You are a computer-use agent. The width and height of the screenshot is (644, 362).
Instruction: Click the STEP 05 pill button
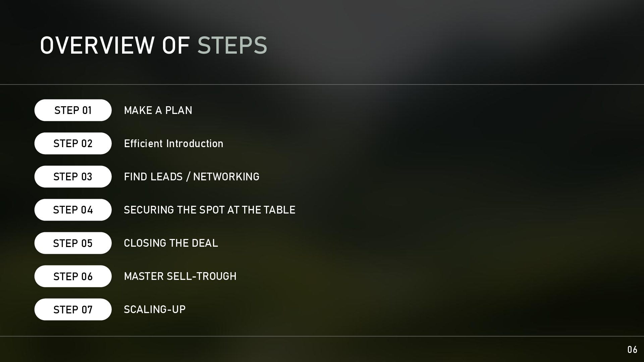pos(73,243)
